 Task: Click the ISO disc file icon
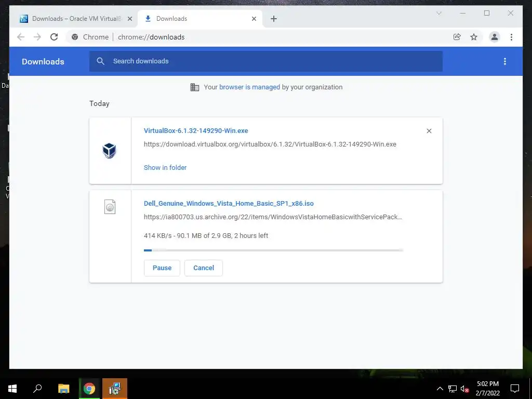click(110, 207)
